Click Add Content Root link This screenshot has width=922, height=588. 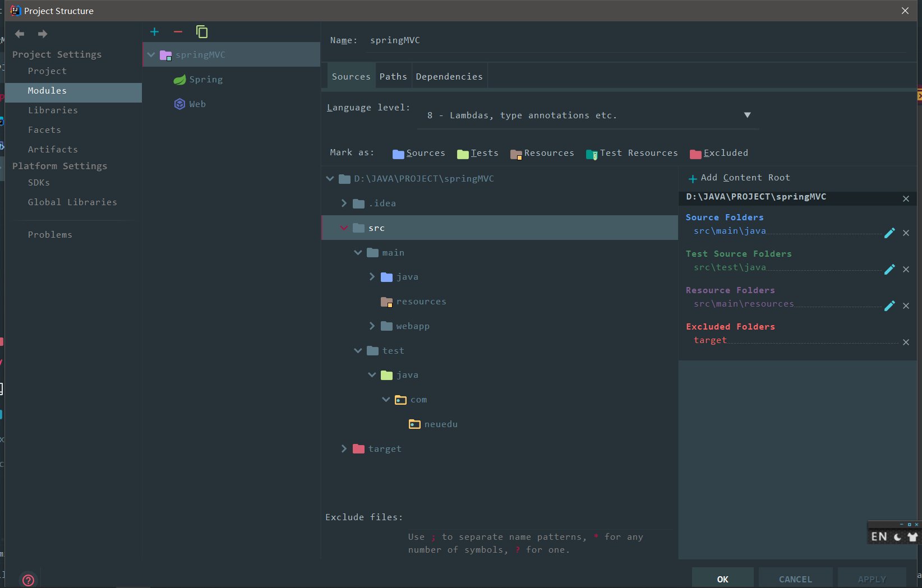pos(739,178)
